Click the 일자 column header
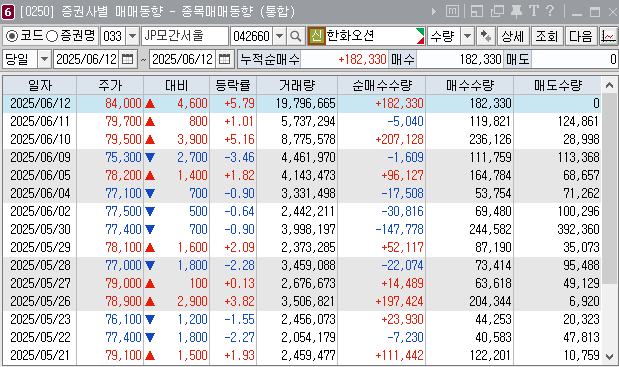Image resolution: width=619 pixels, height=367 pixels. pos(40,85)
